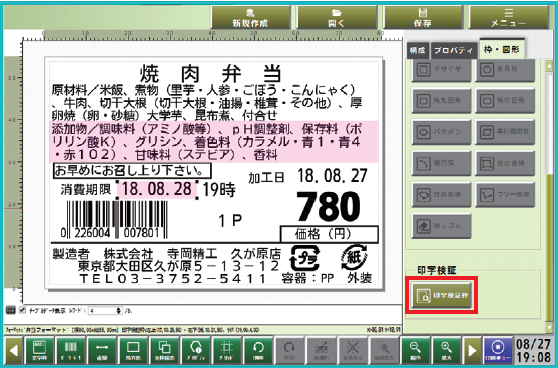Open the メニュー menu button
Viewport: 558px width, 368px height.
click(509, 17)
